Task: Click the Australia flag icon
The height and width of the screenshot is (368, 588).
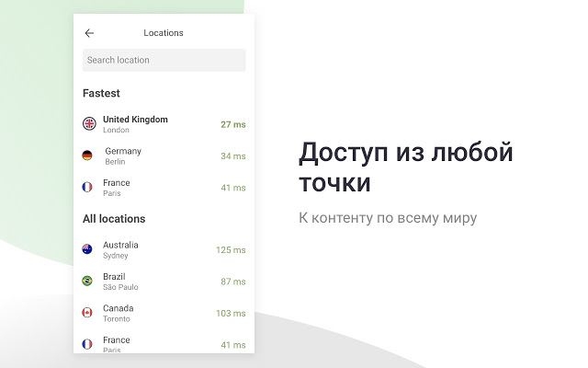Action: (87, 249)
